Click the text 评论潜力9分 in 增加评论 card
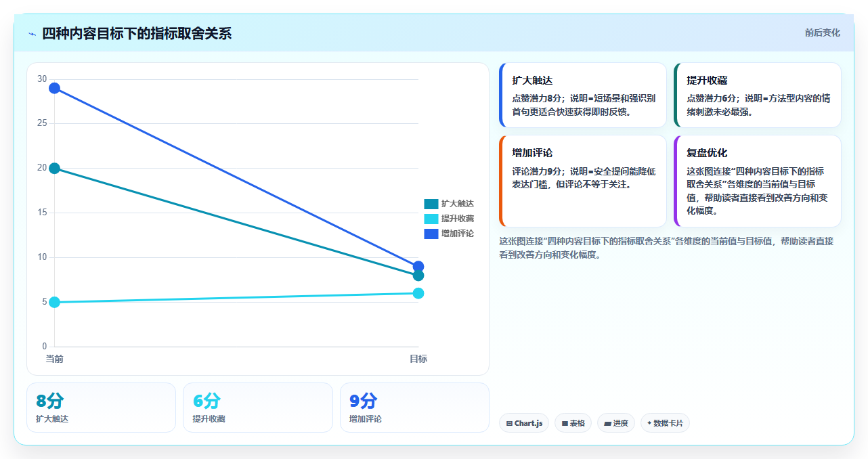The width and height of the screenshot is (868, 459). click(536, 171)
